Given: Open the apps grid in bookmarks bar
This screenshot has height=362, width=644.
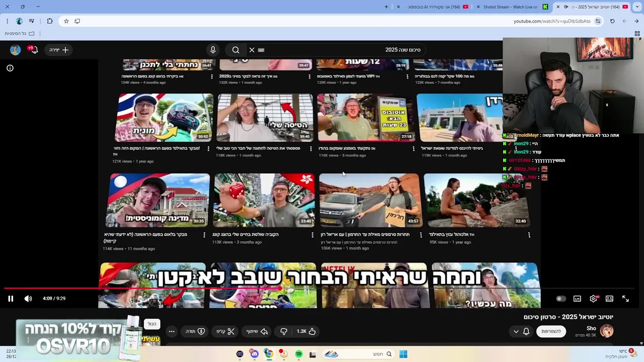Looking at the screenshot, I should pos(637,34).
